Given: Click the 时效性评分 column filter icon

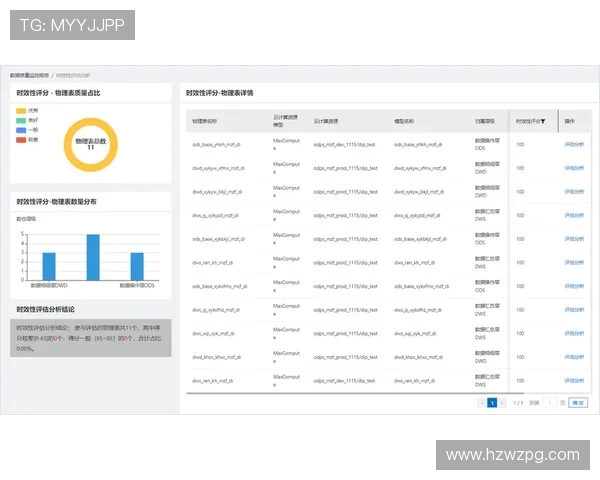Looking at the screenshot, I should pos(543,121).
